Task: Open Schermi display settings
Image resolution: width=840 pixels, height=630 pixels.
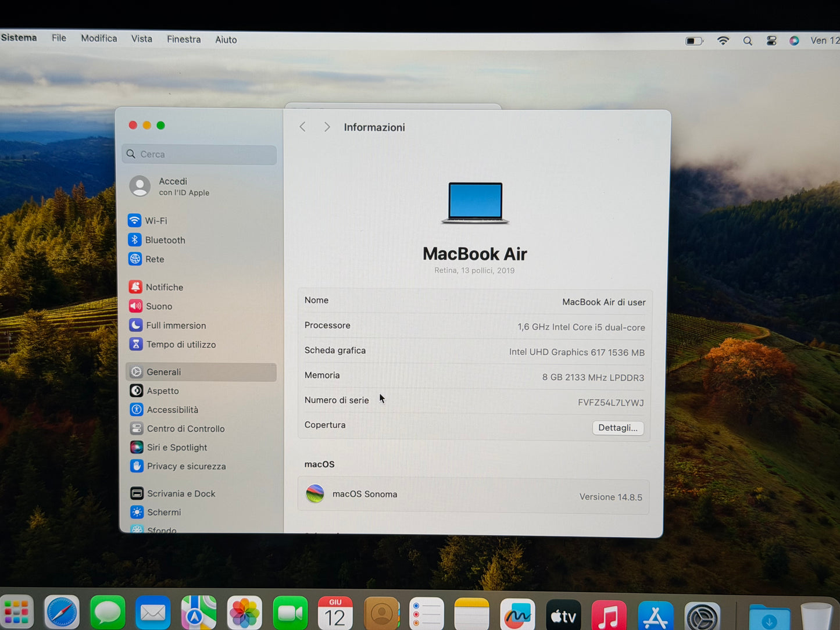Action: [x=156, y=512]
